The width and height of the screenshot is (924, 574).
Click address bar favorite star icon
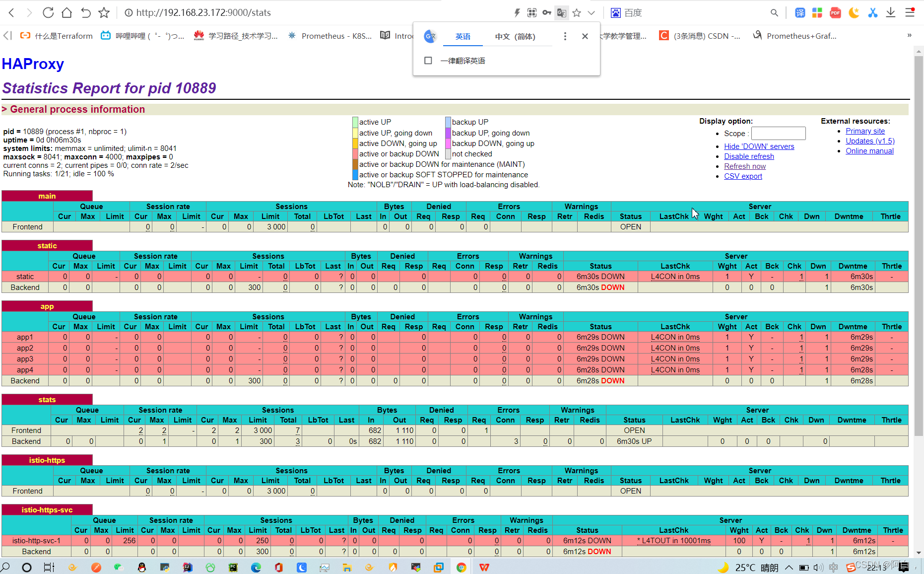click(577, 13)
